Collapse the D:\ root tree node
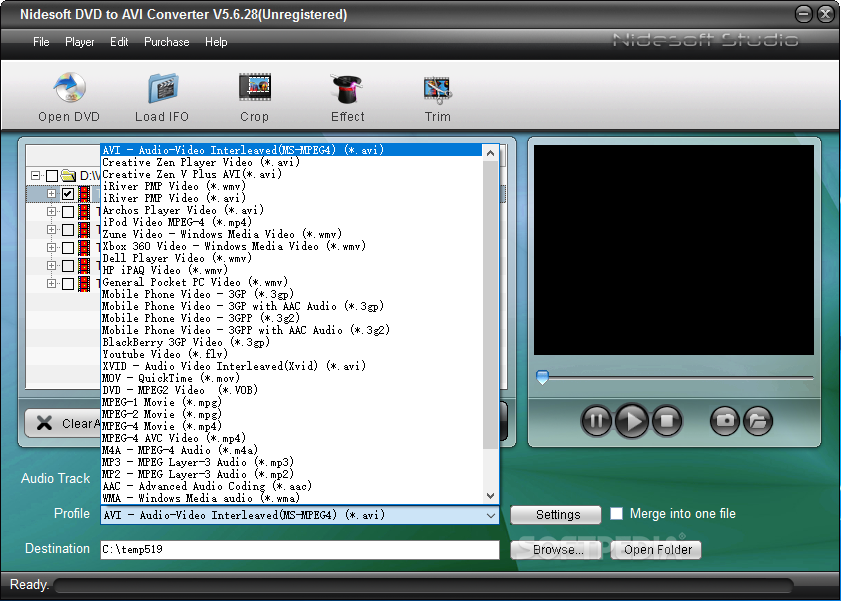841x601 pixels. [x=35, y=175]
